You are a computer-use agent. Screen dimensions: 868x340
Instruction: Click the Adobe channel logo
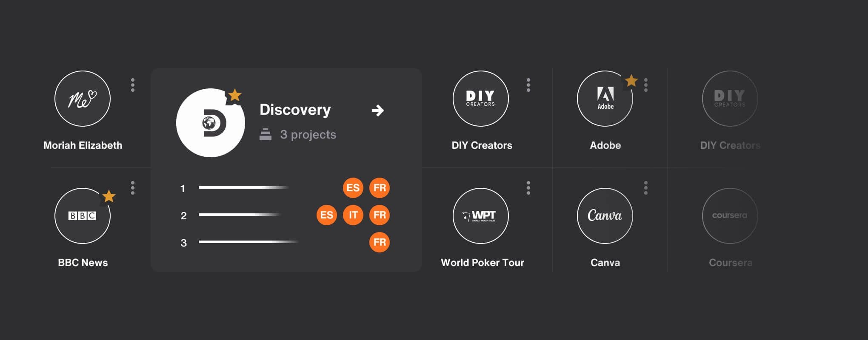coord(605,99)
